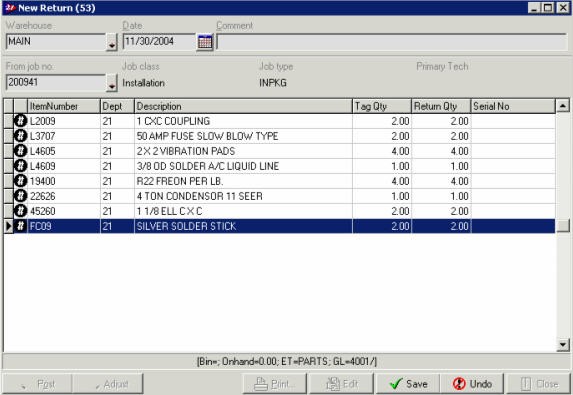Image resolution: width=573 pixels, height=395 pixels.
Task: Click Tag Qty cell for L4609
Action: [382, 166]
